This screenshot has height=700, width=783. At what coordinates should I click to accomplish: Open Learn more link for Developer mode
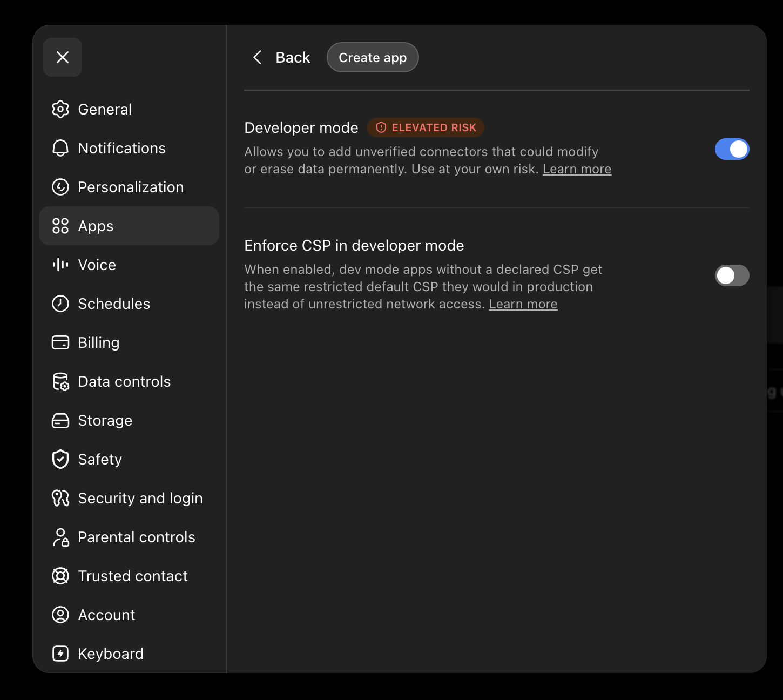pyautogui.click(x=577, y=169)
